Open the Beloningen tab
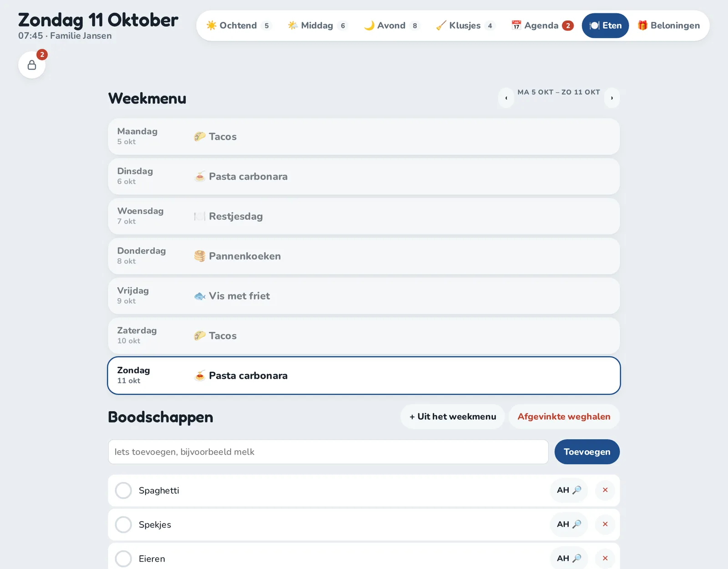The height and width of the screenshot is (569, 728). click(x=668, y=25)
